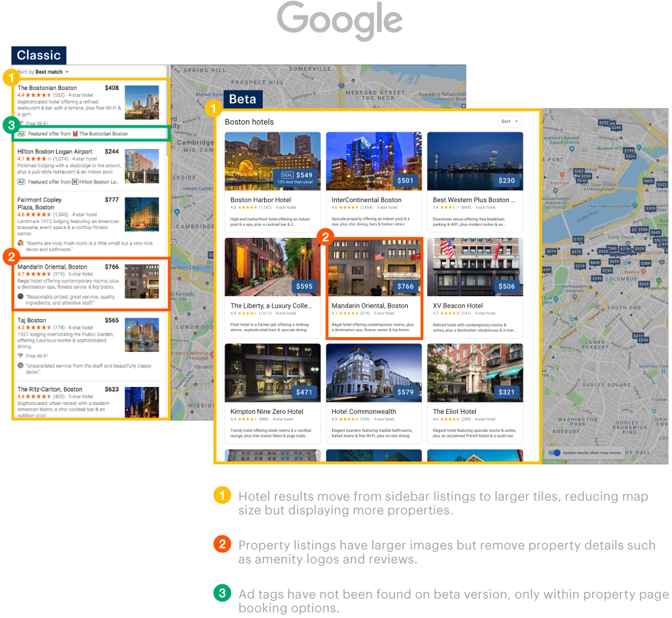Open the Mandarin Oriental, Boston classic listing title
Viewport: 672px width, 618px height.
coord(52,267)
